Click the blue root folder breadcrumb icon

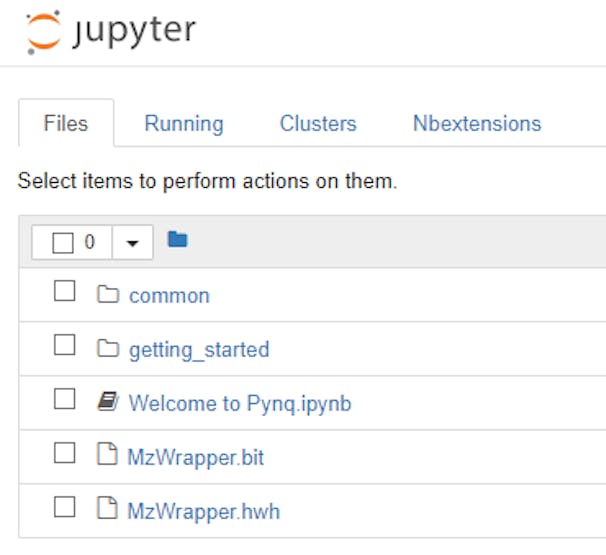[178, 239]
